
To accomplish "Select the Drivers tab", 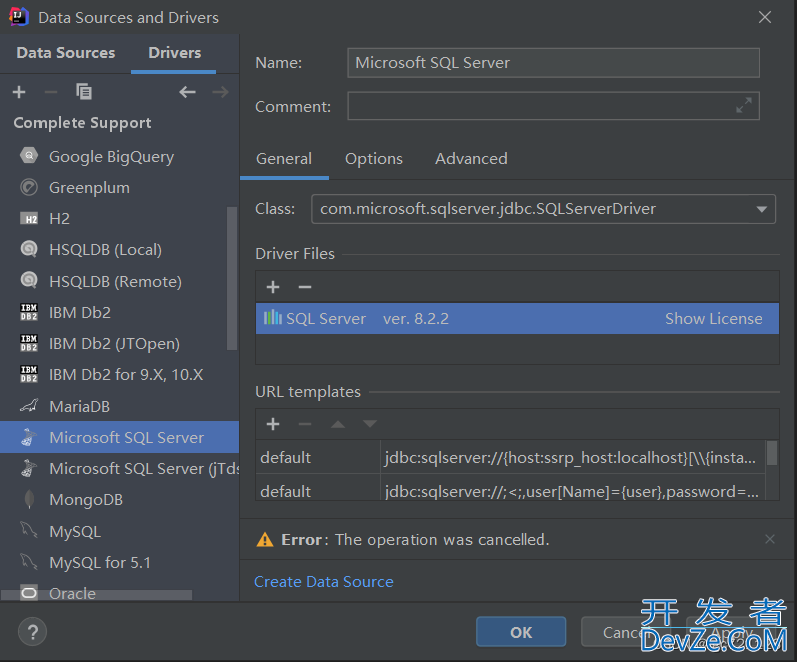I will (x=174, y=53).
